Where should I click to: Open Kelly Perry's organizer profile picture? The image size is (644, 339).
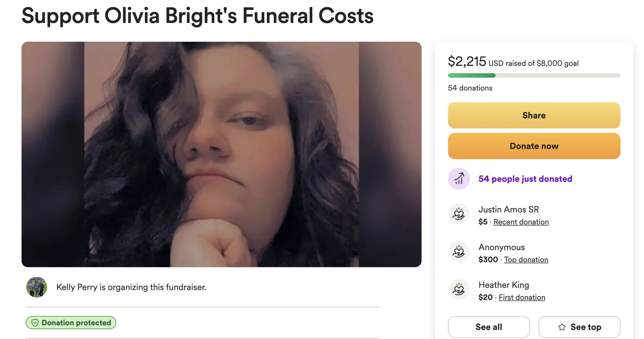(x=37, y=287)
